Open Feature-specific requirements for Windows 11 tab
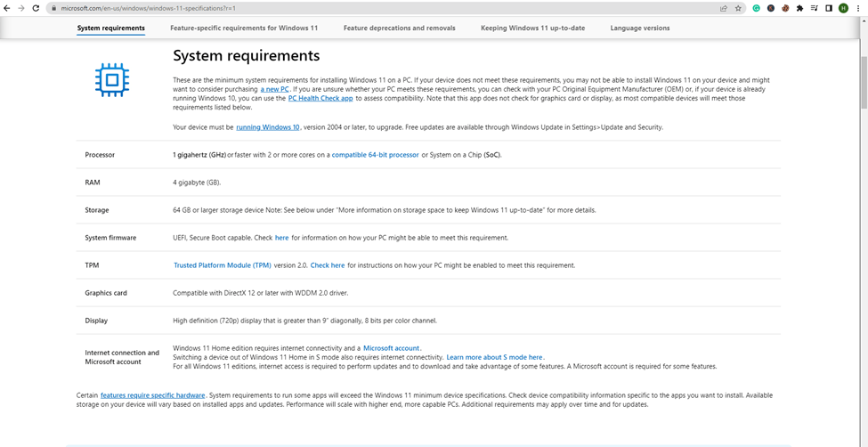The height and width of the screenshot is (447, 868). click(x=244, y=28)
